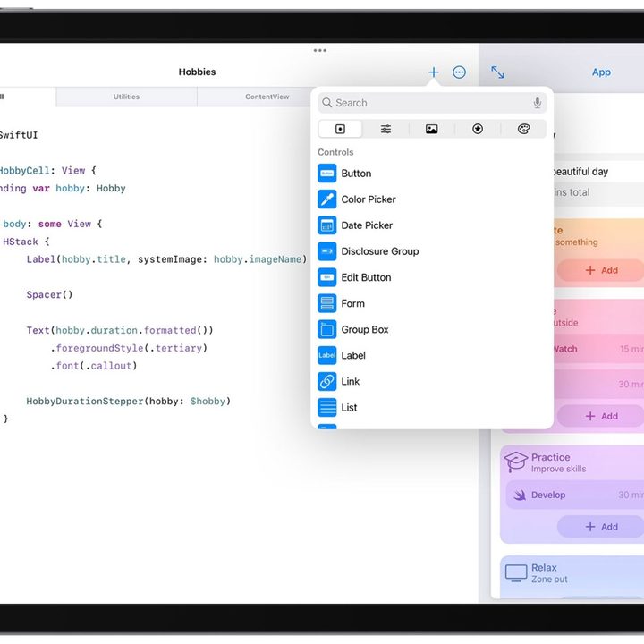The image size is (644, 644).
Task: Click the Search field in library popover
Action: pyautogui.click(x=432, y=103)
